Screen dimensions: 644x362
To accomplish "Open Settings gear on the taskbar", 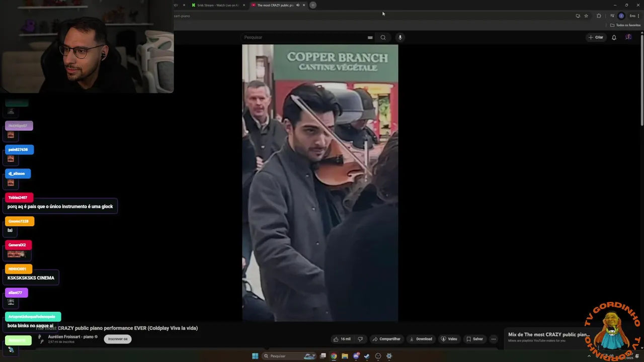I will click(x=389, y=356).
